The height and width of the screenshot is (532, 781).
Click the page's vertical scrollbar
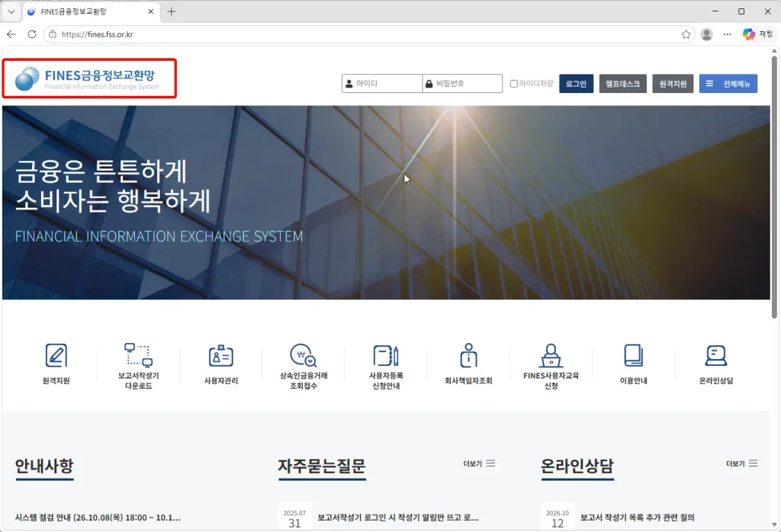[x=774, y=187]
